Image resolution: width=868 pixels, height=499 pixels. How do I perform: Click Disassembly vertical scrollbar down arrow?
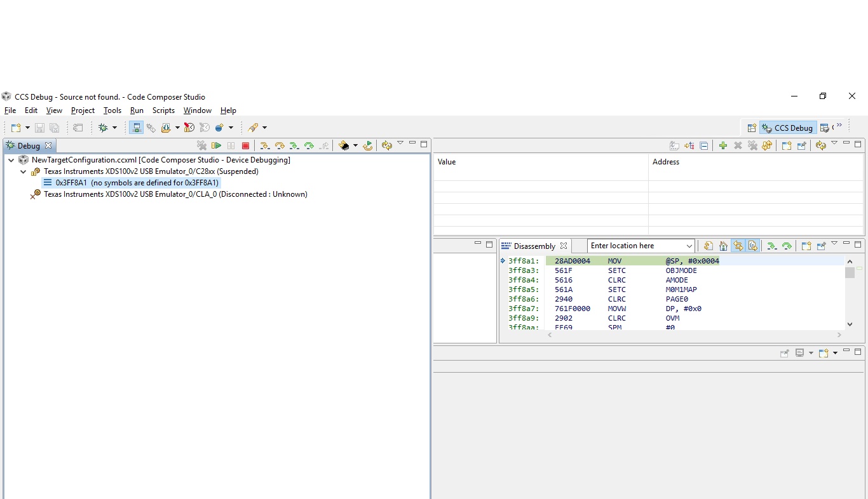point(850,324)
